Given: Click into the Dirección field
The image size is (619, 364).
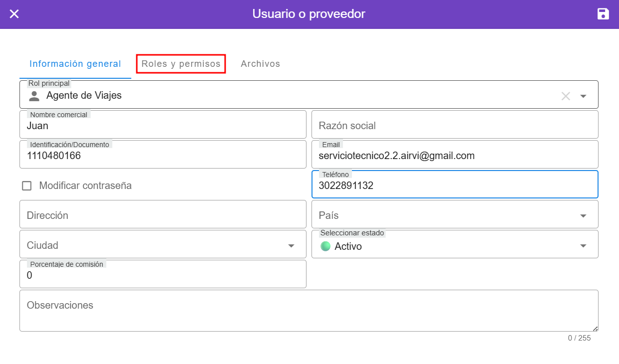Looking at the screenshot, I should 162,215.
